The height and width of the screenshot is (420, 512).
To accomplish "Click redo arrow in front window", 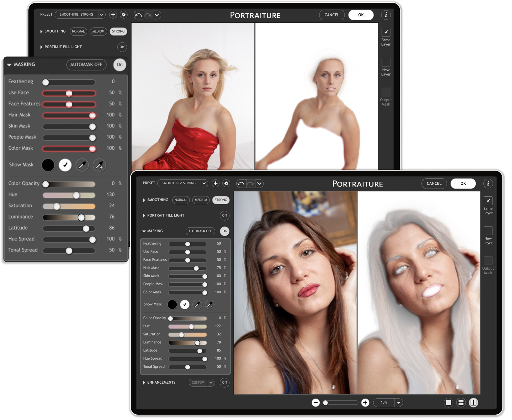I will [x=250, y=184].
